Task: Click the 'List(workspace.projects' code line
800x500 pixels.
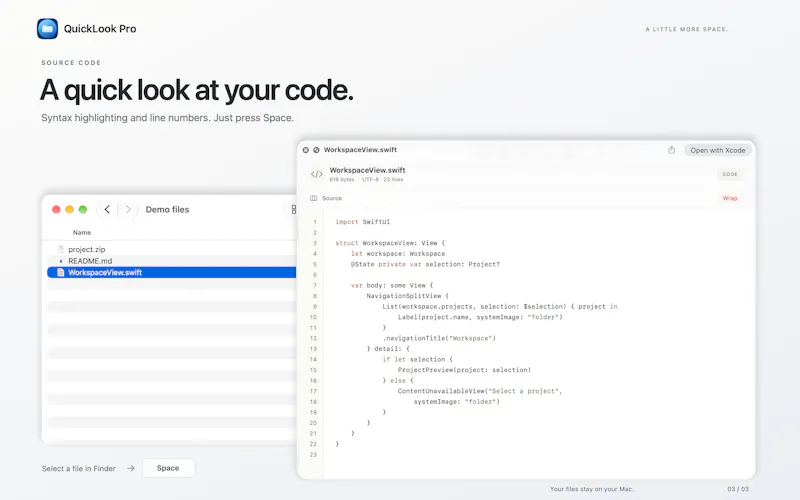Action: (500, 307)
